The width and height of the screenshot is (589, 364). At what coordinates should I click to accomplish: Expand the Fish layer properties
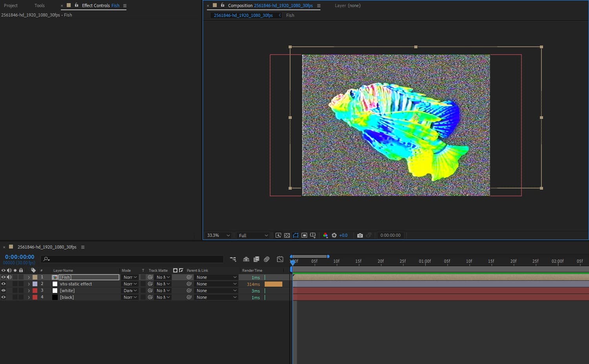[29, 277]
